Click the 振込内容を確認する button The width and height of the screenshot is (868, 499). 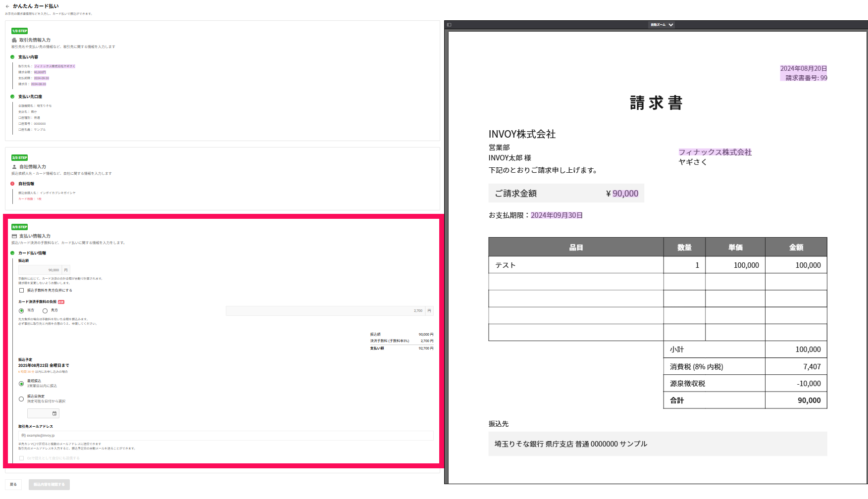click(x=49, y=485)
